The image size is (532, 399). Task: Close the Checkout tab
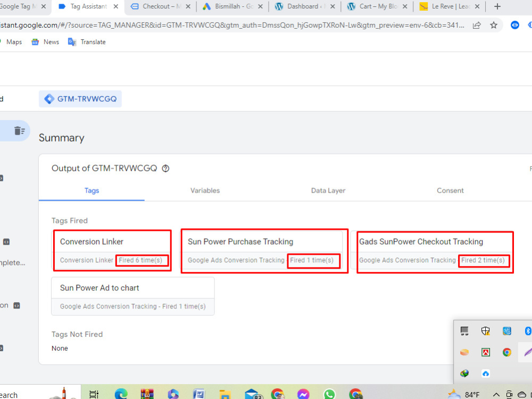(x=188, y=6)
